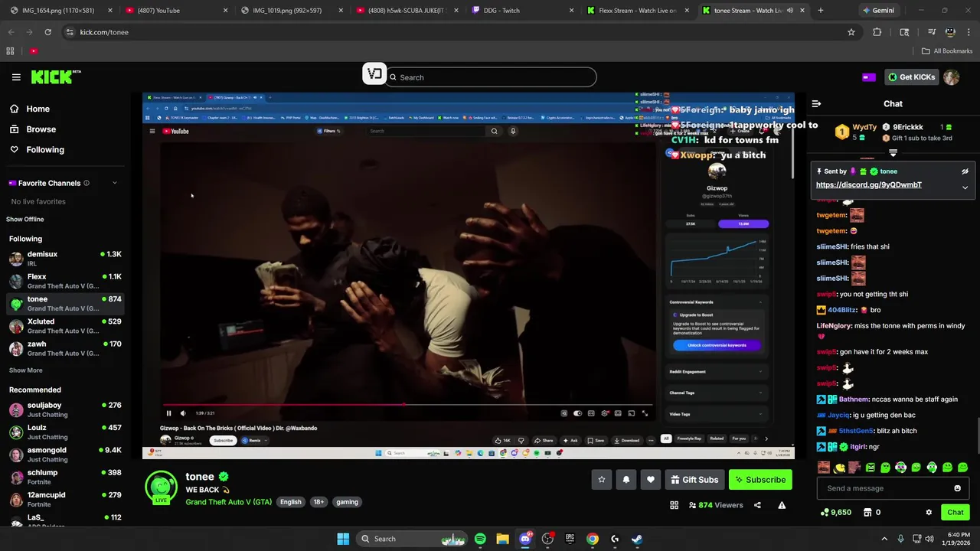Image resolution: width=980 pixels, height=551 pixels.
Task: Open emoji picker in message box
Action: (x=957, y=488)
